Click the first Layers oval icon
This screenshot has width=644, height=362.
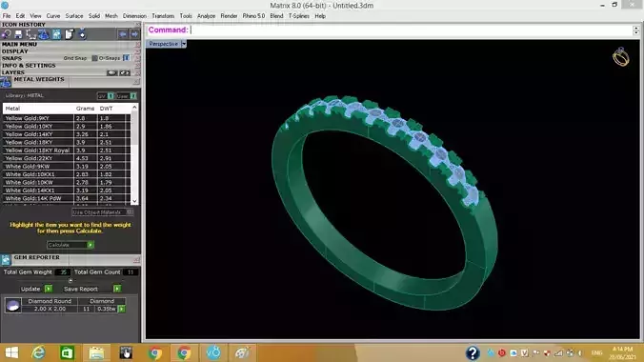click(x=112, y=72)
